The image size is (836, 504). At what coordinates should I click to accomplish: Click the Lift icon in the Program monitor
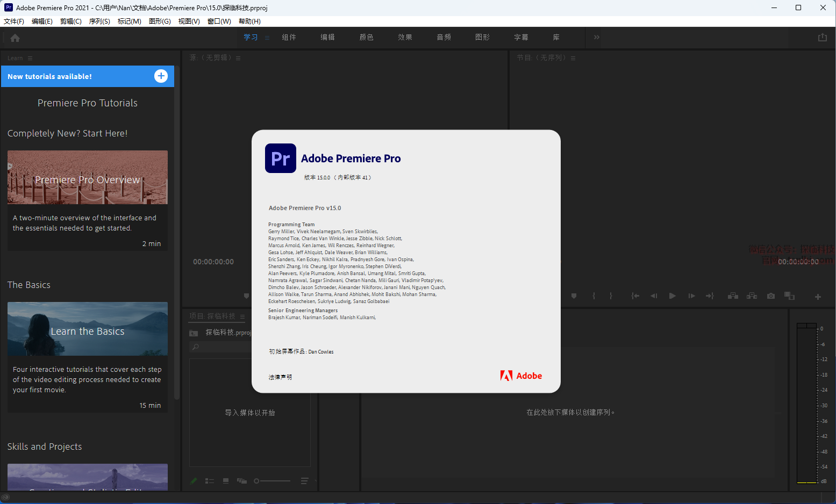click(732, 296)
